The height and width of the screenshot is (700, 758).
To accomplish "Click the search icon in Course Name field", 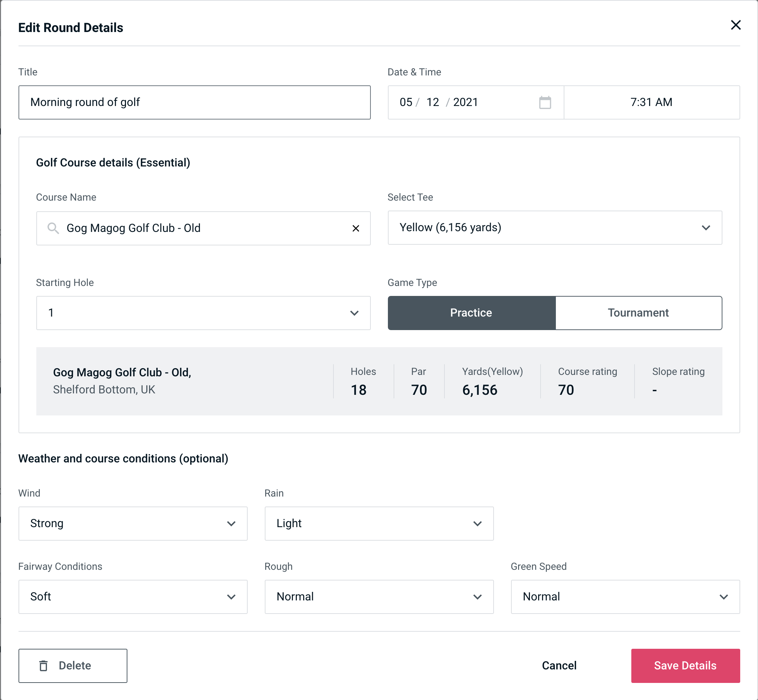I will pos(53,228).
